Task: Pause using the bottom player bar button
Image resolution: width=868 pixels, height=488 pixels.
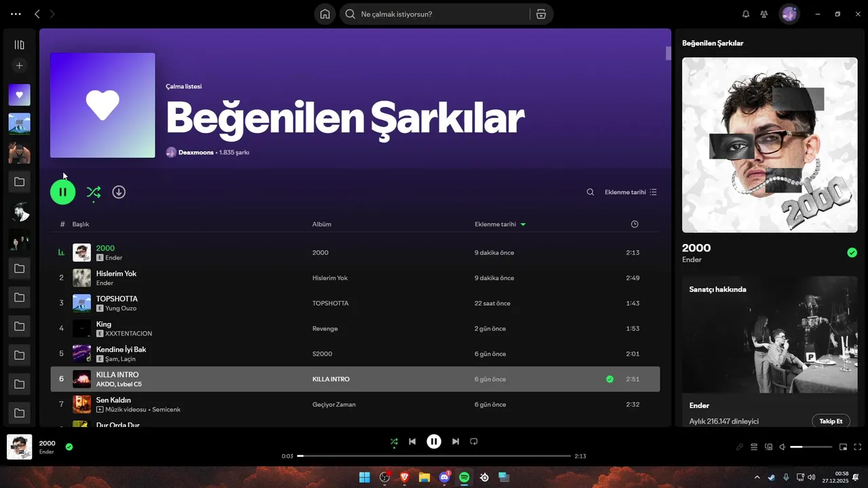Action: [434, 442]
